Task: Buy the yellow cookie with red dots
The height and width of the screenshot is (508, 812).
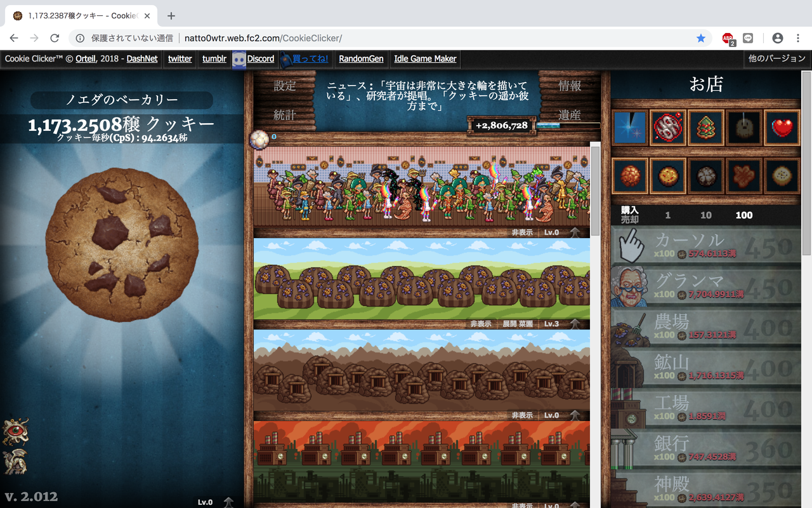Action: (x=668, y=176)
